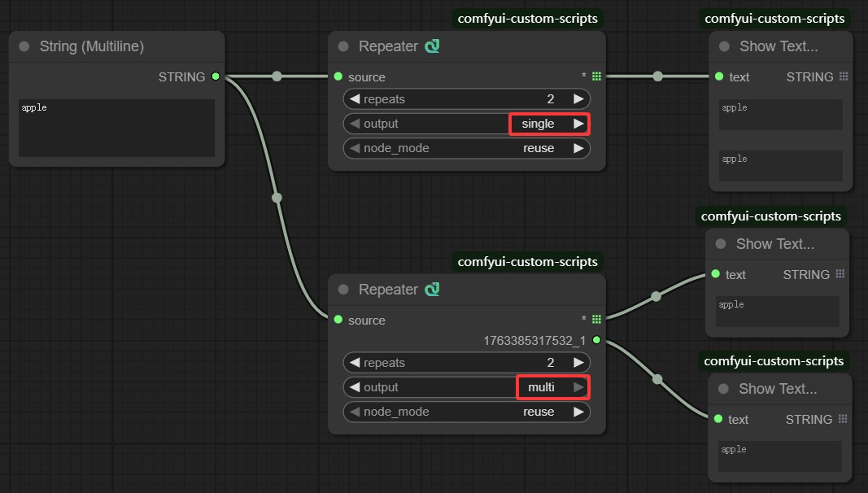Screen dimensions: 868x493
Task: Click STRING grid icon on top Show Text node
Action: (x=844, y=76)
